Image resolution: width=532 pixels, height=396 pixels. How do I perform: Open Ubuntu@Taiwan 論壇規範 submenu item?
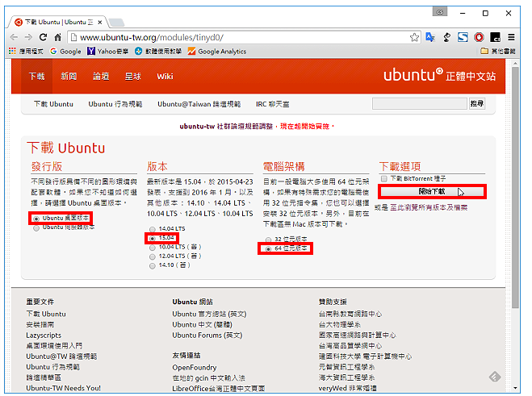[199, 104]
